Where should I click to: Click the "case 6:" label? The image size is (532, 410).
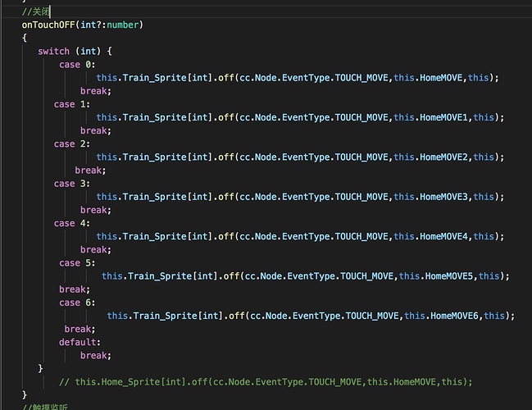coord(77,303)
